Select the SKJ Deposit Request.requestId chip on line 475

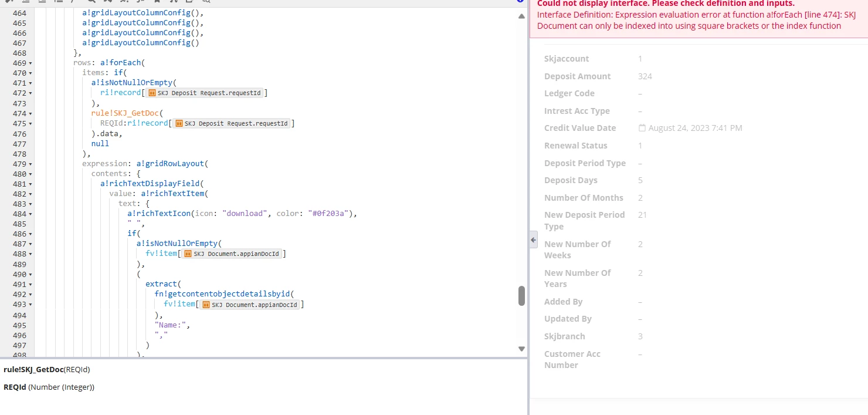pyautogui.click(x=232, y=123)
